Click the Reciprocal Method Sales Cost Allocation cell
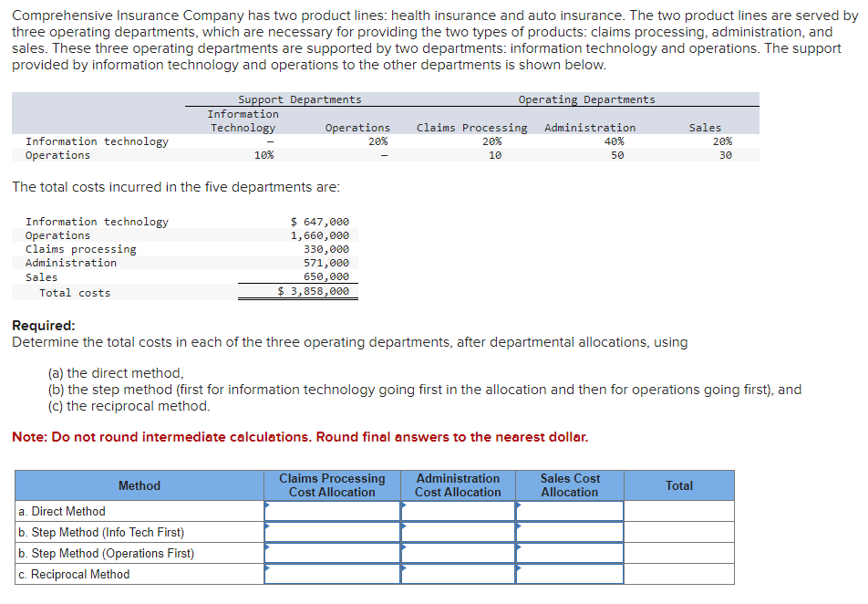 pyautogui.click(x=569, y=573)
